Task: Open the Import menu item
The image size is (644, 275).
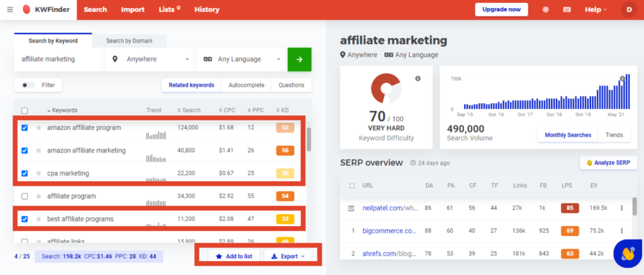Action: click(x=133, y=10)
